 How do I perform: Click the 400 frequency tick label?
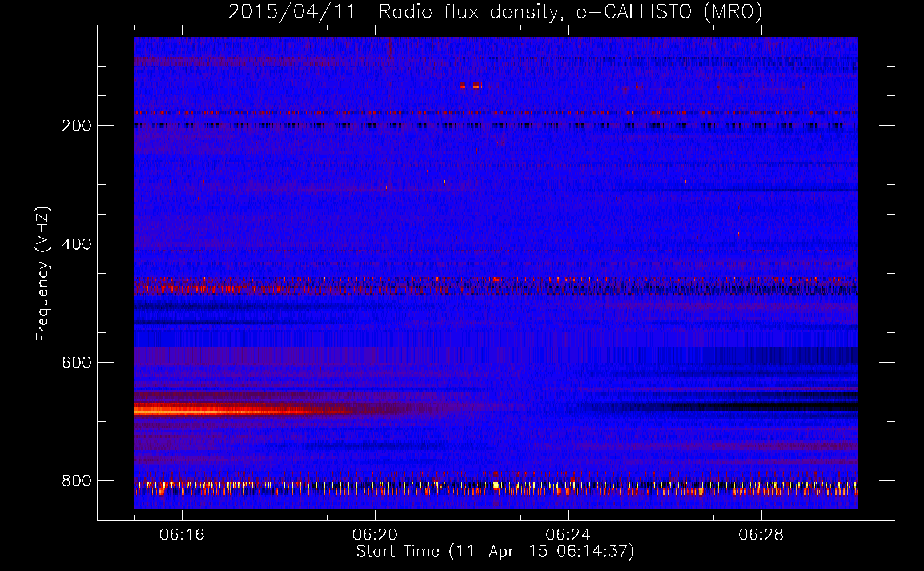coord(77,244)
